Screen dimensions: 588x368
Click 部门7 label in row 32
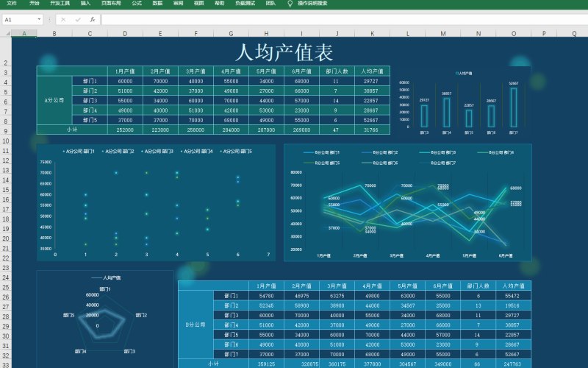(x=232, y=355)
